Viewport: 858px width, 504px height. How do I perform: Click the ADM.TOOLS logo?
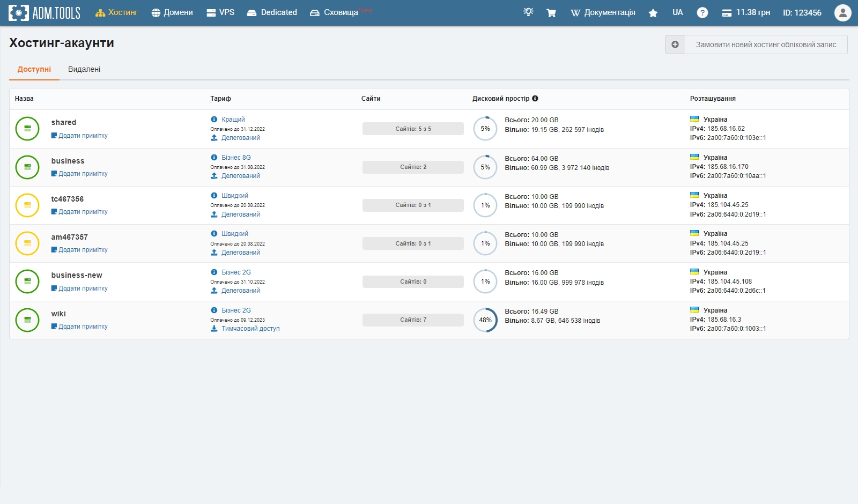coord(45,13)
